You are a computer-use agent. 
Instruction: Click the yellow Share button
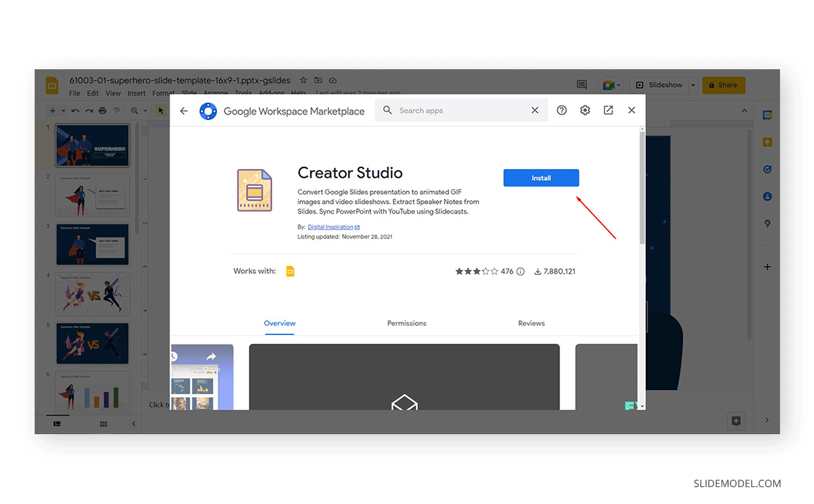tap(723, 85)
